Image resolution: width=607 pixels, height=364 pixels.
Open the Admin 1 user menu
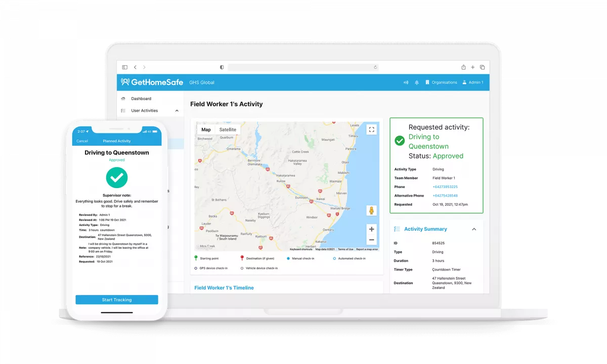(473, 82)
